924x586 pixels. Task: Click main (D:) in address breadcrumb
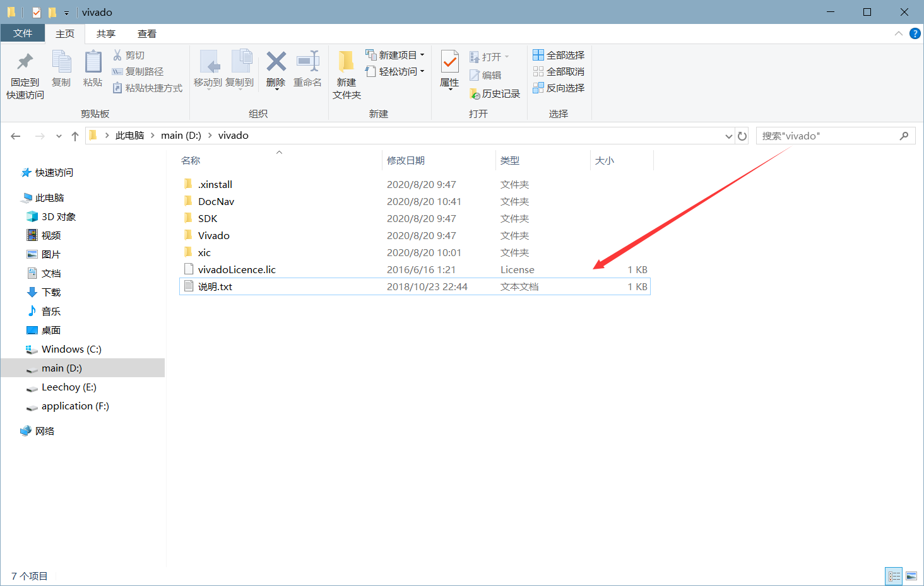pyautogui.click(x=181, y=136)
